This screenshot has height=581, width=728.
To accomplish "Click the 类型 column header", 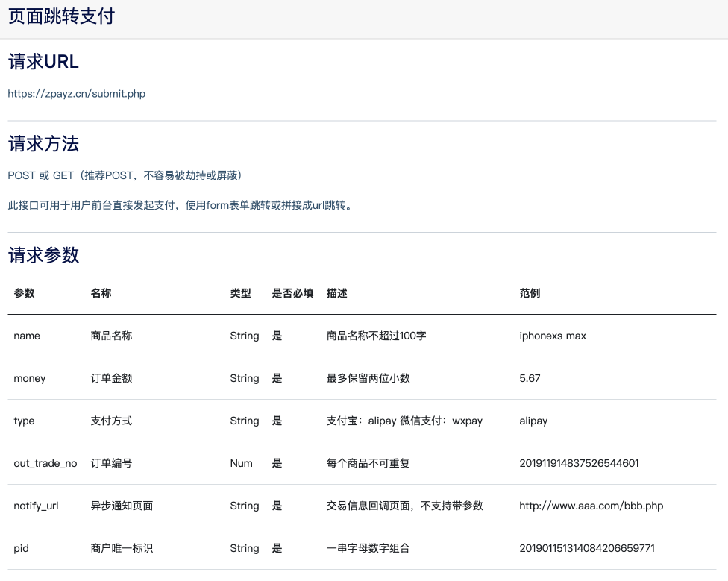I will pos(240,293).
